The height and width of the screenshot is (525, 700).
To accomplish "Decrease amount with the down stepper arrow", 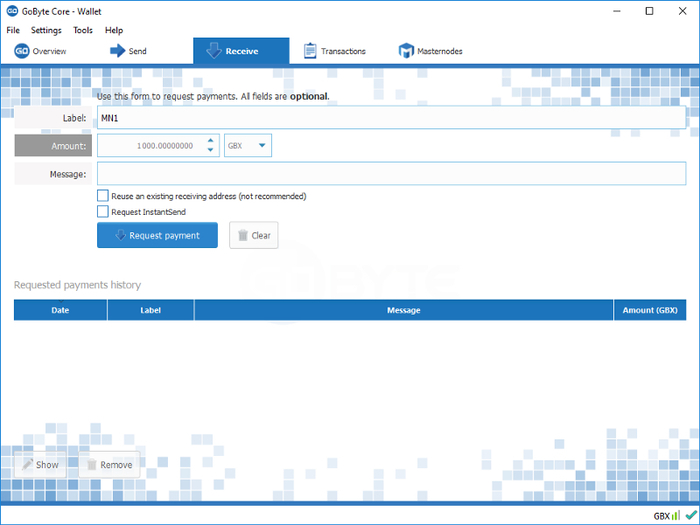I will tap(211, 151).
